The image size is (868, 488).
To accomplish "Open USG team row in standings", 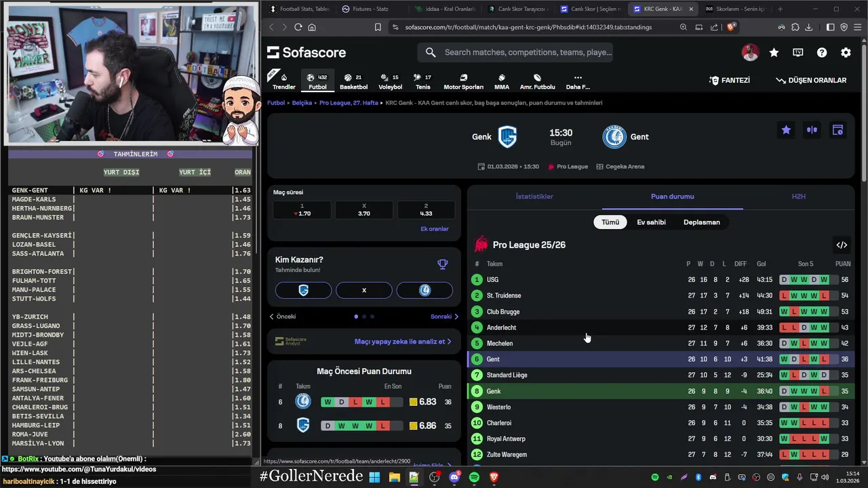I will click(661, 279).
